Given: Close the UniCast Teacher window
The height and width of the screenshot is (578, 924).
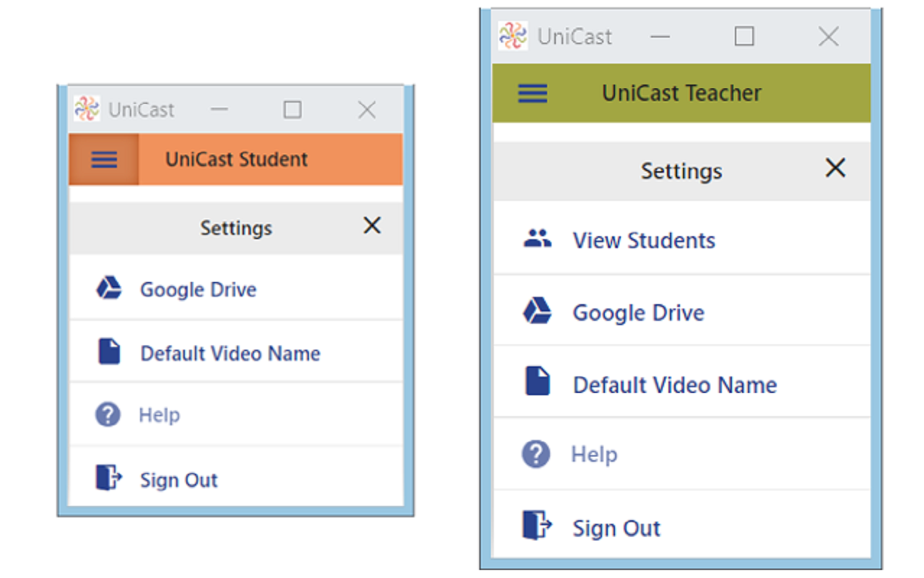Looking at the screenshot, I should [x=829, y=36].
